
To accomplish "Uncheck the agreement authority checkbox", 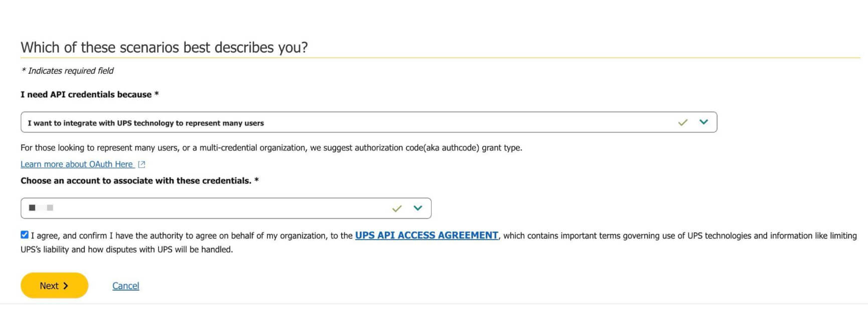I will (25, 235).
